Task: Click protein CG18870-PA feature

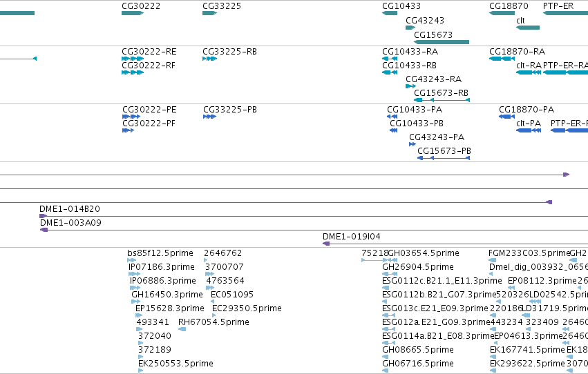Action: [x=506, y=117]
